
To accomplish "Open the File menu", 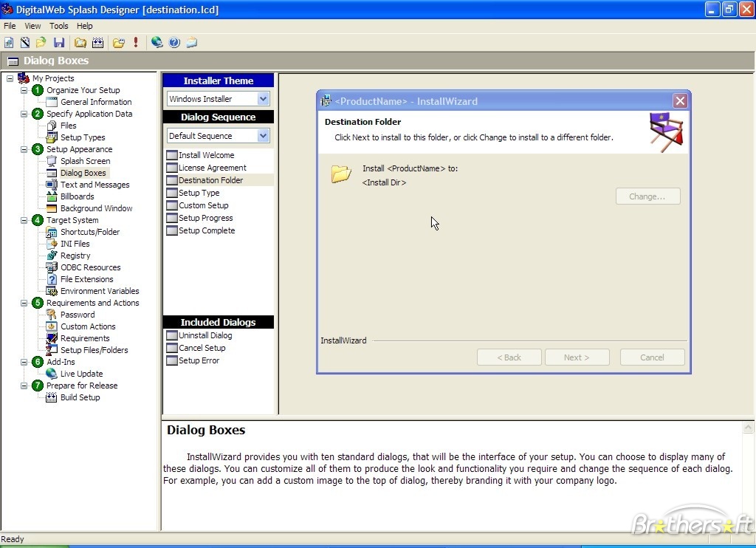I will pyautogui.click(x=10, y=26).
